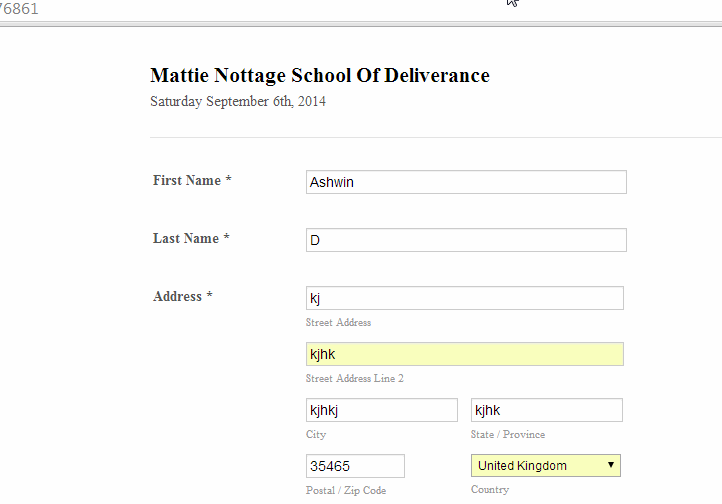Click the City caption under the field
The height and width of the screenshot is (504, 722).
pyautogui.click(x=316, y=435)
